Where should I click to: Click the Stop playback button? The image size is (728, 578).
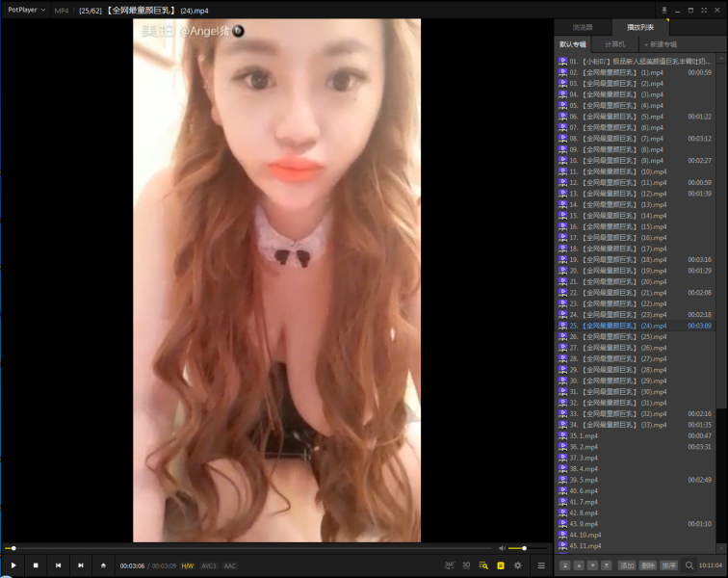tap(36, 565)
